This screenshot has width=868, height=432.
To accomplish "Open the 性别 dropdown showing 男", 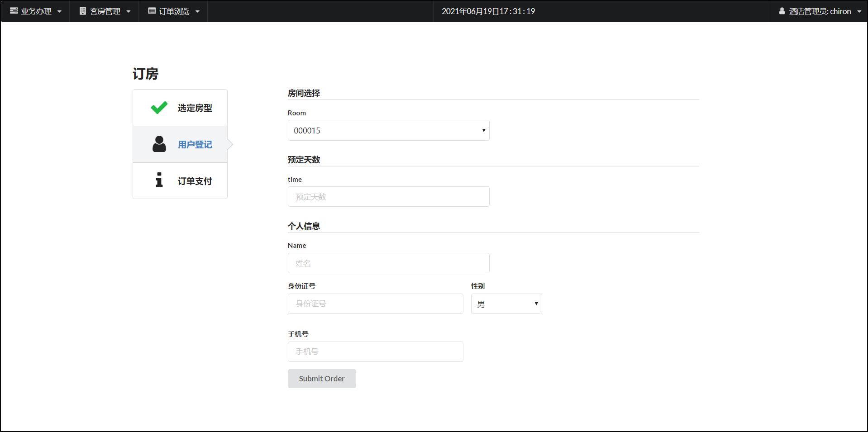I will click(x=506, y=304).
